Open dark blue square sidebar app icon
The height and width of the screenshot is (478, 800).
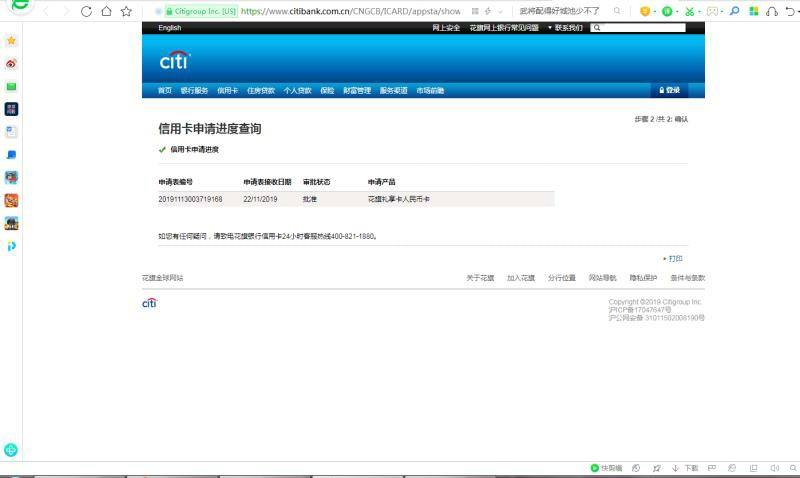pyautogui.click(x=11, y=109)
